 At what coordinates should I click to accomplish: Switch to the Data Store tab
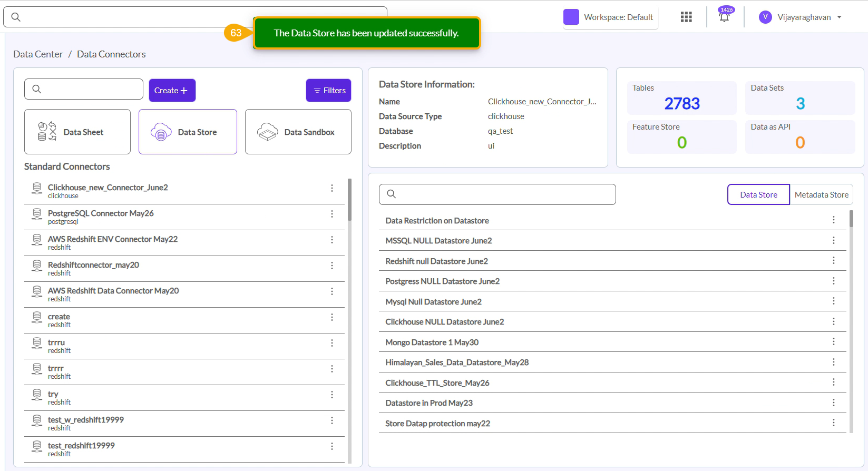pos(758,194)
